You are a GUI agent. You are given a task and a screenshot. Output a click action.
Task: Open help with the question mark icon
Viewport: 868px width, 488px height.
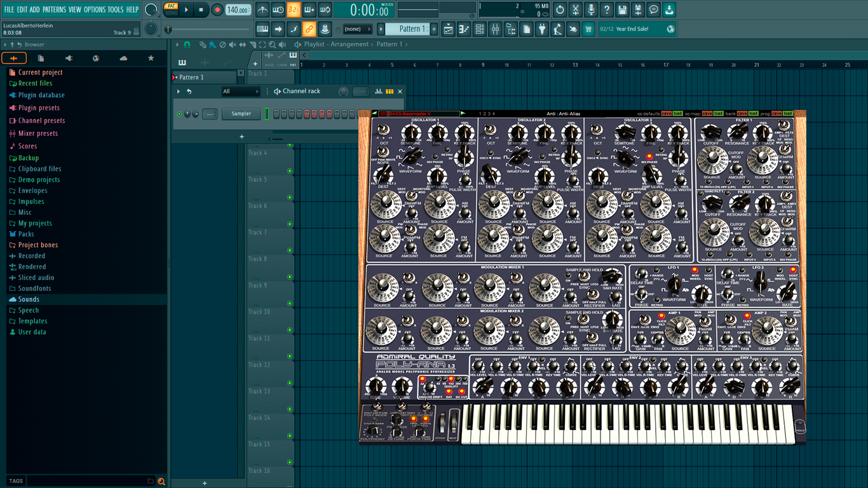[x=607, y=10]
